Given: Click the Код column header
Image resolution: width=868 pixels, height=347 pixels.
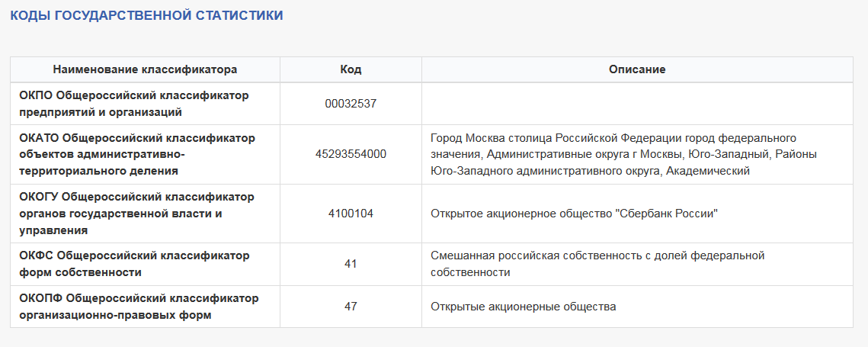Looking at the screenshot, I should click(351, 69).
